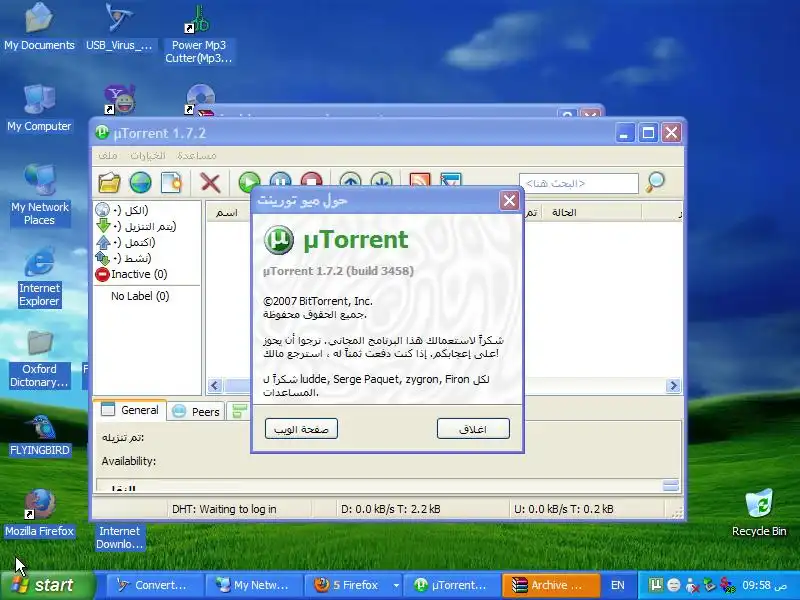
Task: Open the الخيارات (Options) menu
Action: click(147, 156)
